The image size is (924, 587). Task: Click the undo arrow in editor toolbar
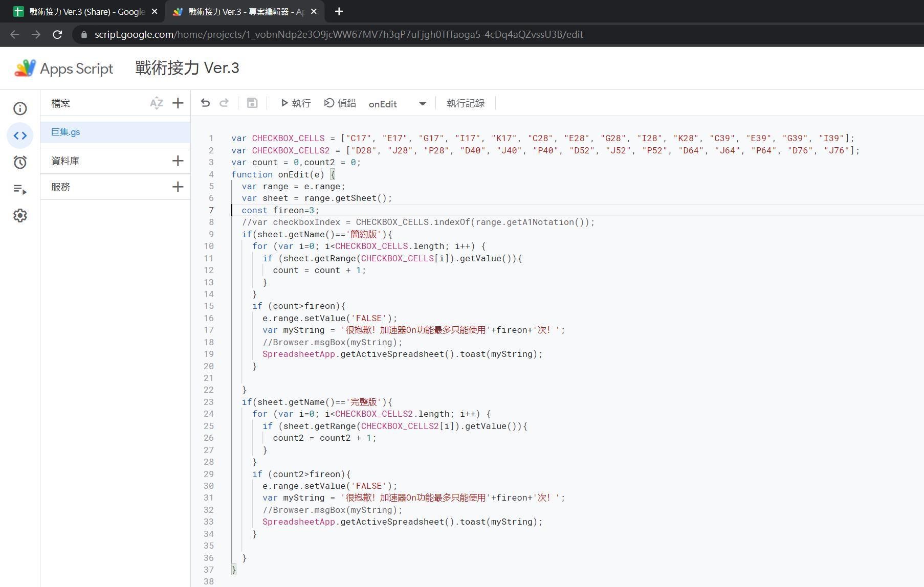(x=205, y=103)
